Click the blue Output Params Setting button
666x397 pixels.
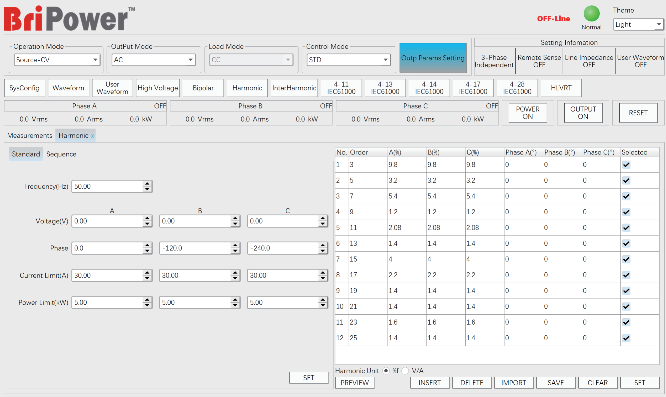[433, 58]
